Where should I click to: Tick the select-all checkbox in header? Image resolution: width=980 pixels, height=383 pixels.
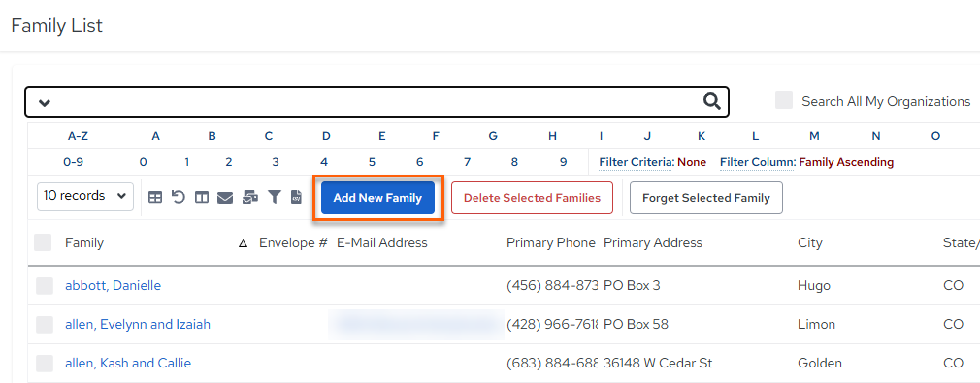point(43,242)
